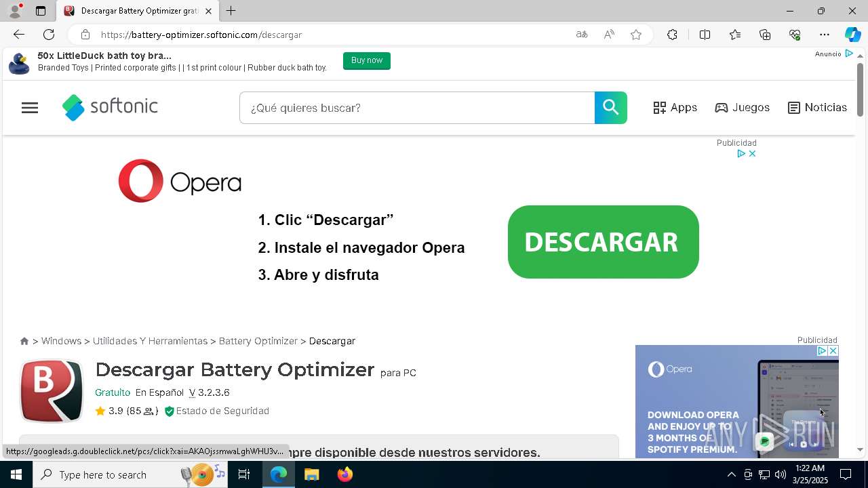This screenshot has height=488, width=868.
Task: Open clock showing 1:22 AM
Action: pyautogui.click(x=811, y=474)
